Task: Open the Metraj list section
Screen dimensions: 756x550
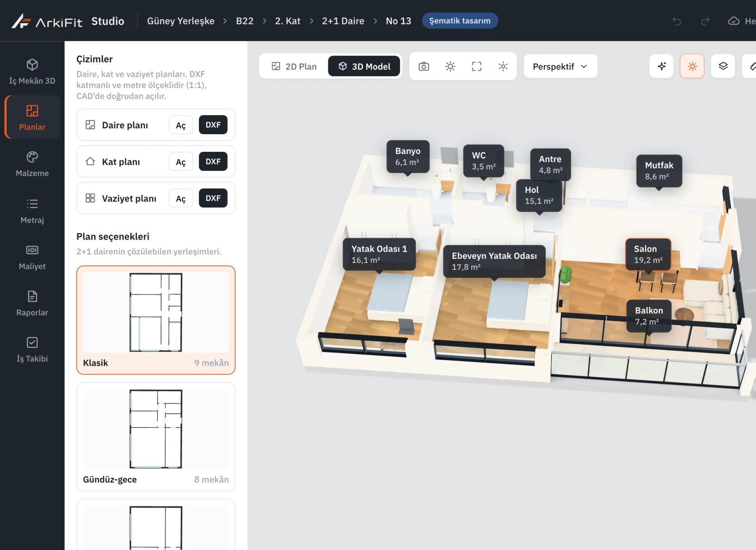Action: point(32,211)
